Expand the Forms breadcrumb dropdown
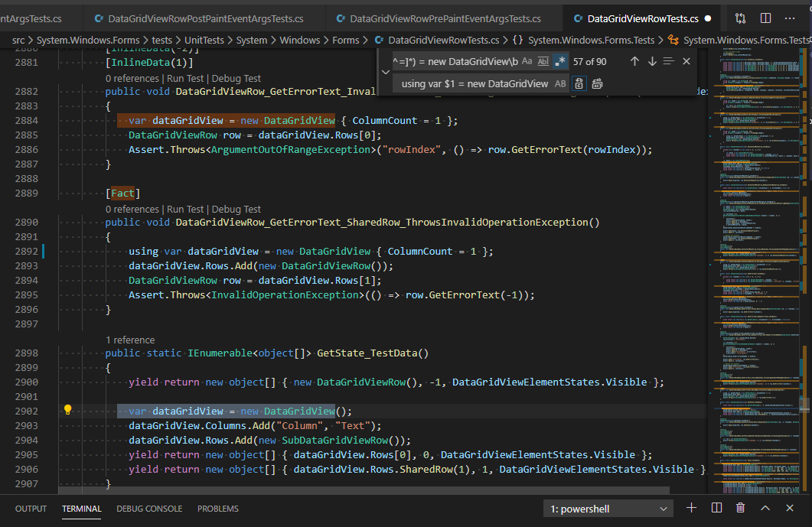Image resolution: width=812 pixels, height=527 pixels. coord(344,39)
